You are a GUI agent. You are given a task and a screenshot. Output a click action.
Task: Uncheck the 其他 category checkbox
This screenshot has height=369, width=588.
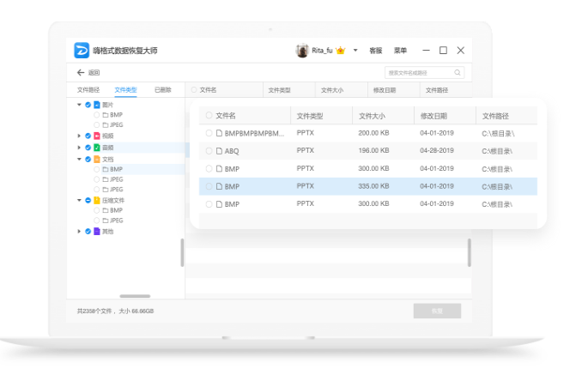(x=88, y=232)
